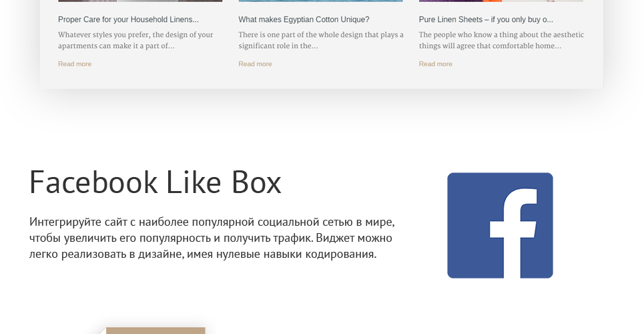This screenshot has height=334, width=644.
Task: Click the Pure Linen Sheets article image strip
Action: [x=501, y=1]
